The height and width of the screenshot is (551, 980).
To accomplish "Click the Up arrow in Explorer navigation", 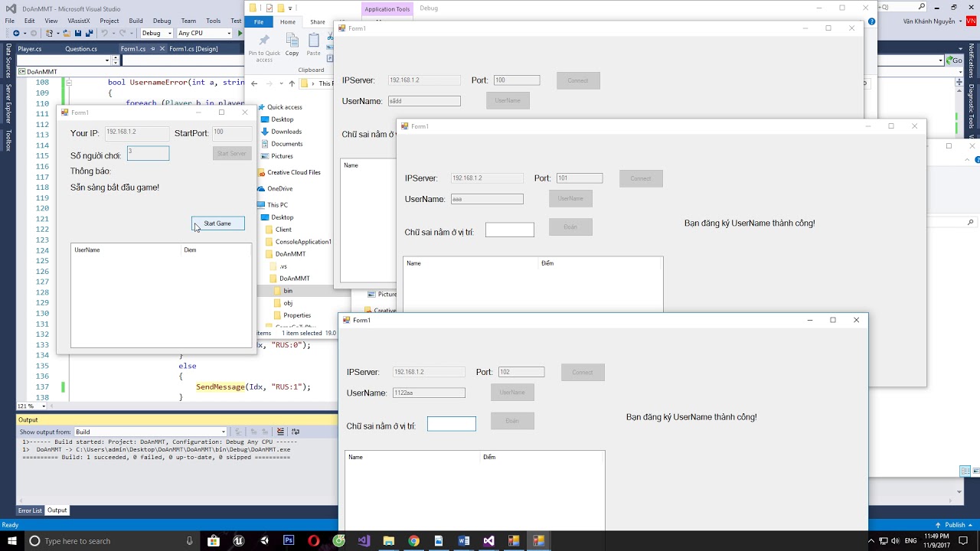I will pos(292,83).
